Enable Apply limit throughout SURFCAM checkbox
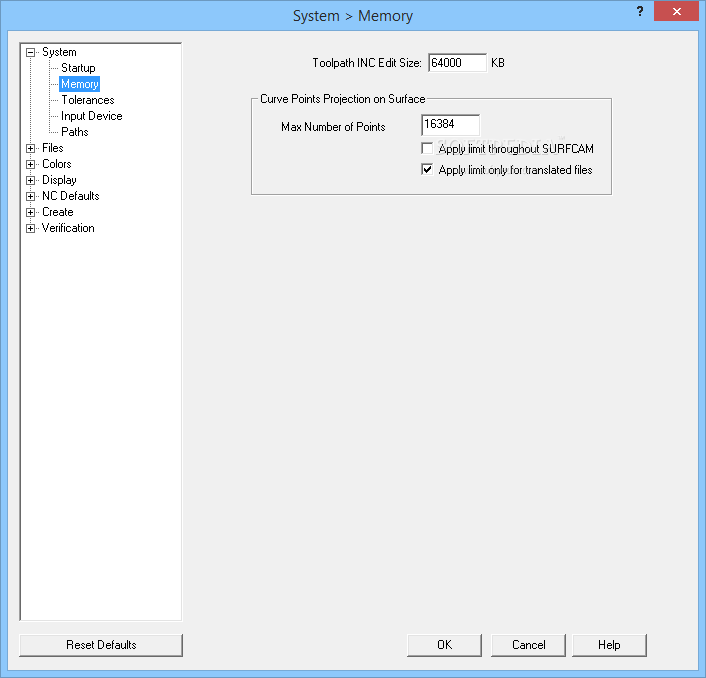Image resolution: width=706 pixels, height=678 pixels. click(427, 148)
